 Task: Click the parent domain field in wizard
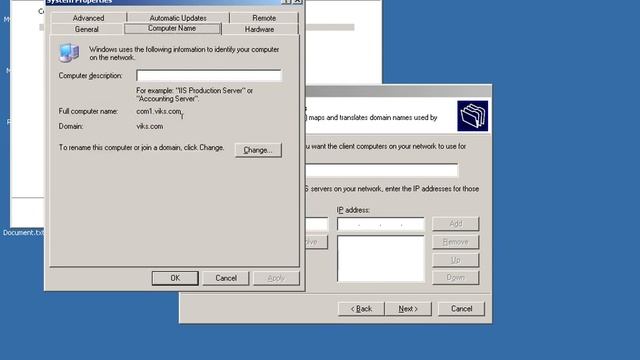tap(382, 170)
